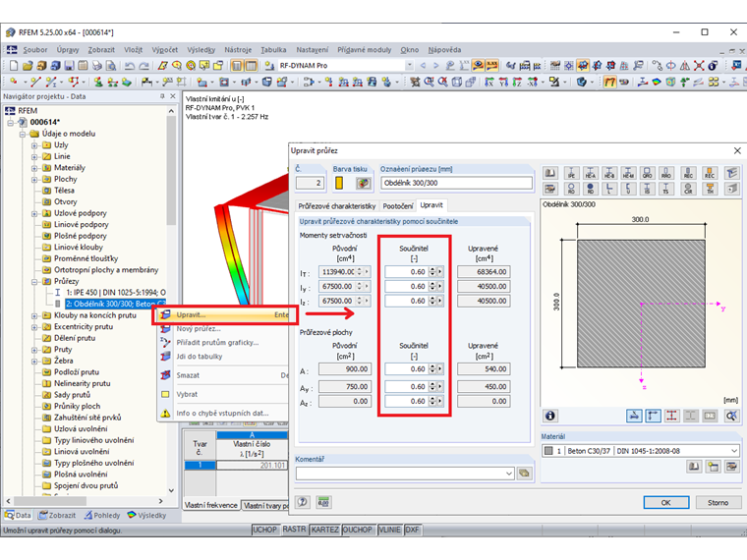The height and width of the screenshot is (560, 747).
Task: Open the cross-section library book icon
Action: click(550, 173)
